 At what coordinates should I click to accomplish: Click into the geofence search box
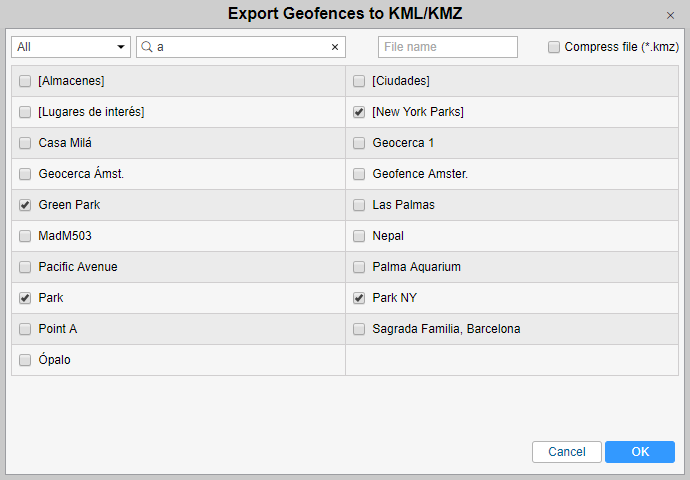(x=240, y=47)
